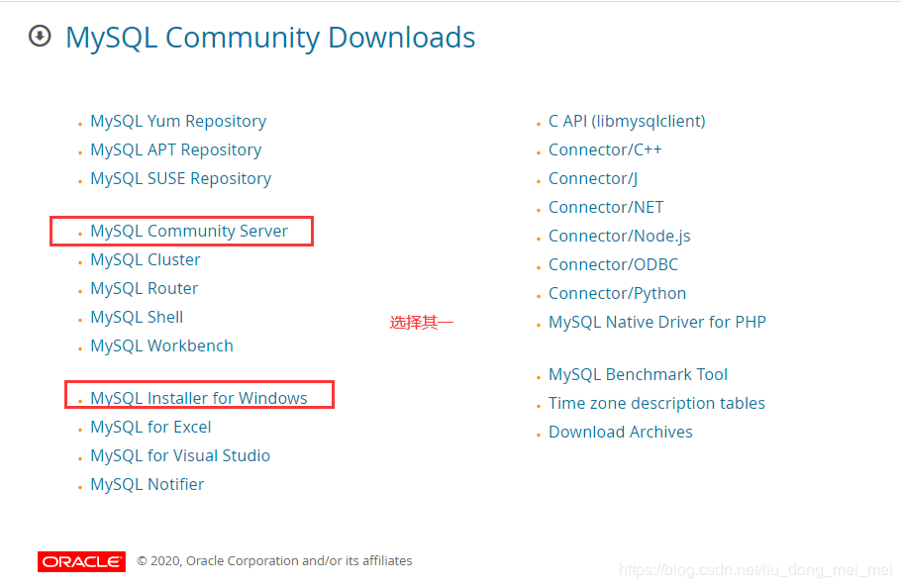
Task: Open C API (libmysqlclient) page
Action: pyautogui.click(x=627, y=120)
